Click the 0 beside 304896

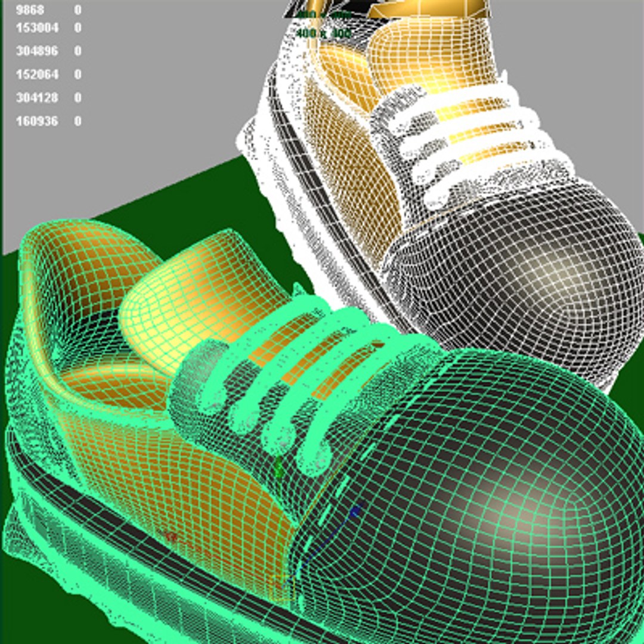point(78,51)
